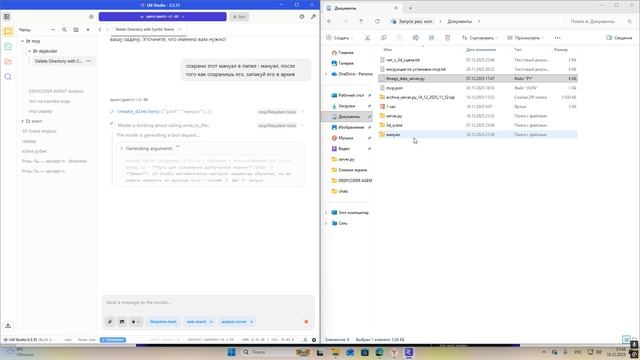Switch Explorer to details view icon in status bar
This screenshot has width=640, height=360.
click(x=626, y=340)
